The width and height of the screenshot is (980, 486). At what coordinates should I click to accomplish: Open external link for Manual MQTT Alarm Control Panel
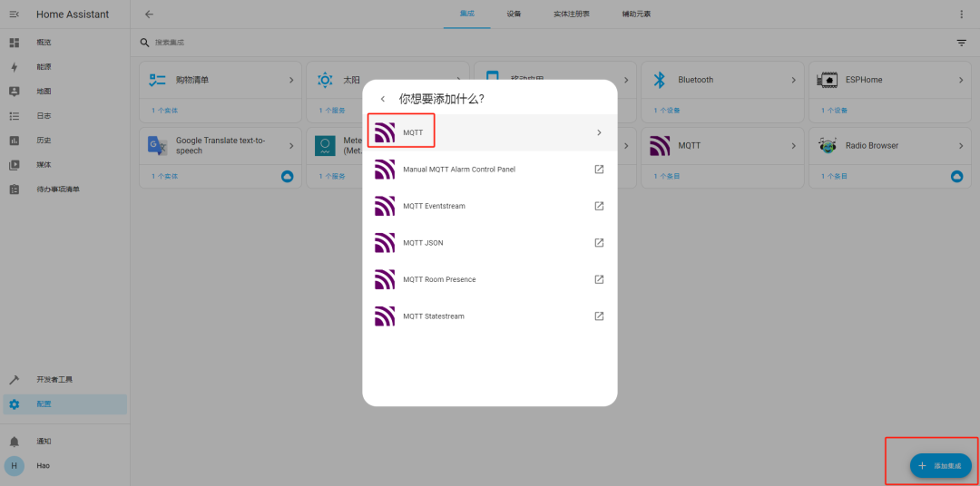599,170
